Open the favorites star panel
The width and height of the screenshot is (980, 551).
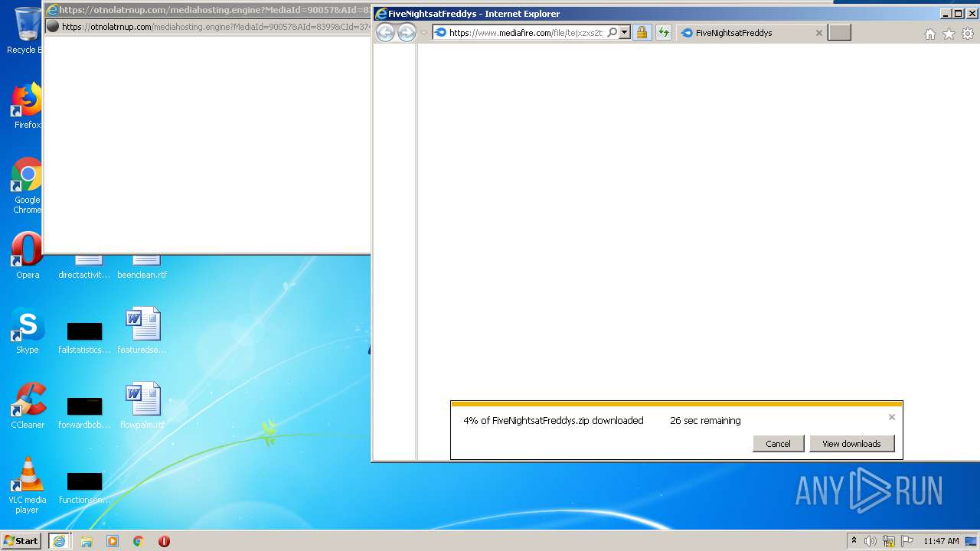tap(949, 34)
